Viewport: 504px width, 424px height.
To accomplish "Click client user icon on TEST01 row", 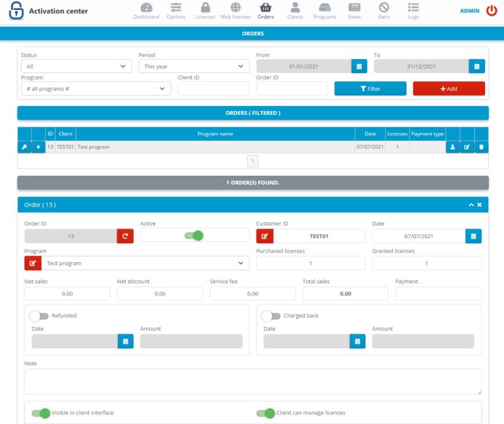I will tap(452, 147).
